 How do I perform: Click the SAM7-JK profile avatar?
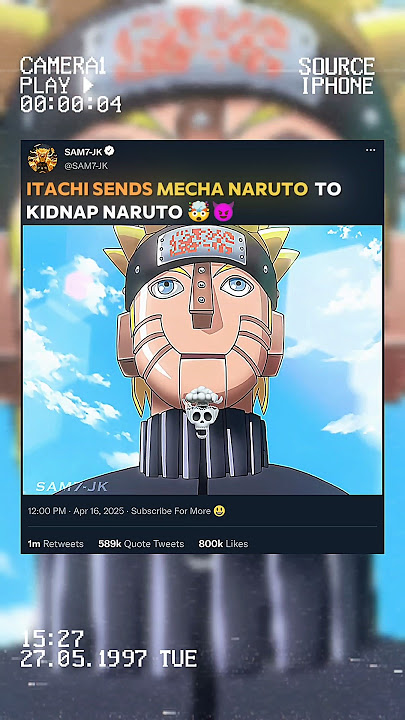point(42,159)
